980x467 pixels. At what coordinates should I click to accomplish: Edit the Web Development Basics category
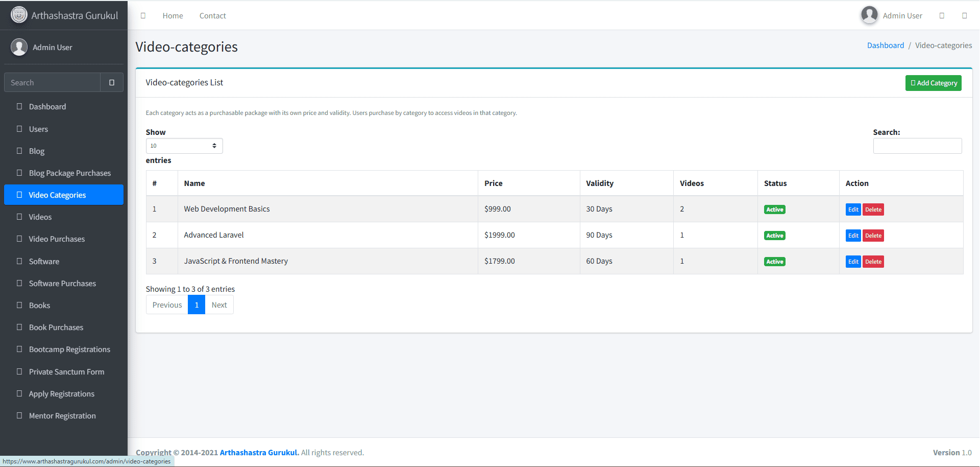click(x=853, y=209)
